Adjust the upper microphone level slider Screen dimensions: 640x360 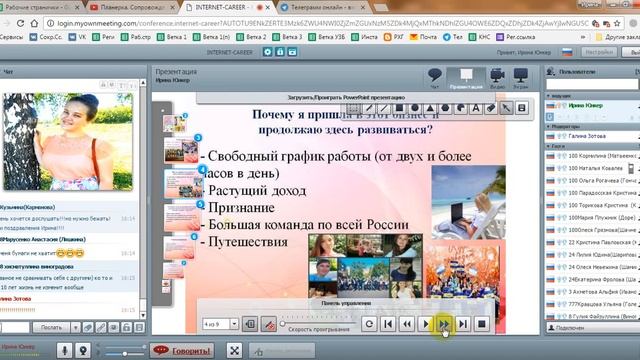click(x=144, y=347)
